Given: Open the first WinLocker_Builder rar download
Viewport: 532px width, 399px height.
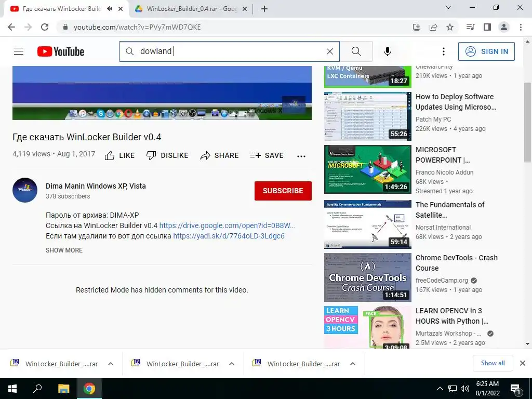Looking at the screenshot, I should click(54, 364).
